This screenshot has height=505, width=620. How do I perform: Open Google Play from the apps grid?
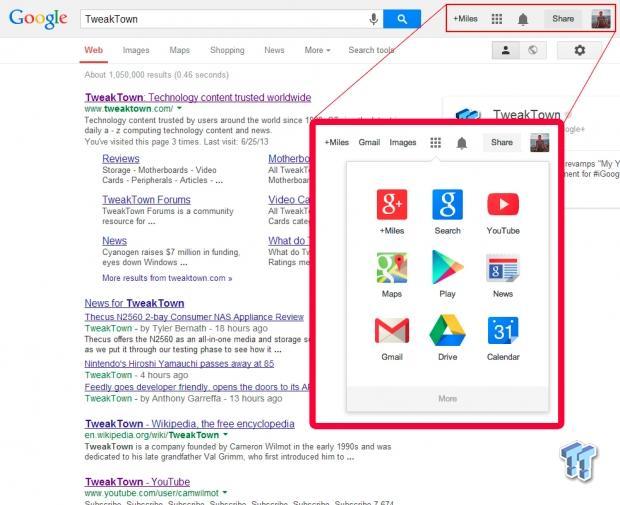[x=447, y=267]
